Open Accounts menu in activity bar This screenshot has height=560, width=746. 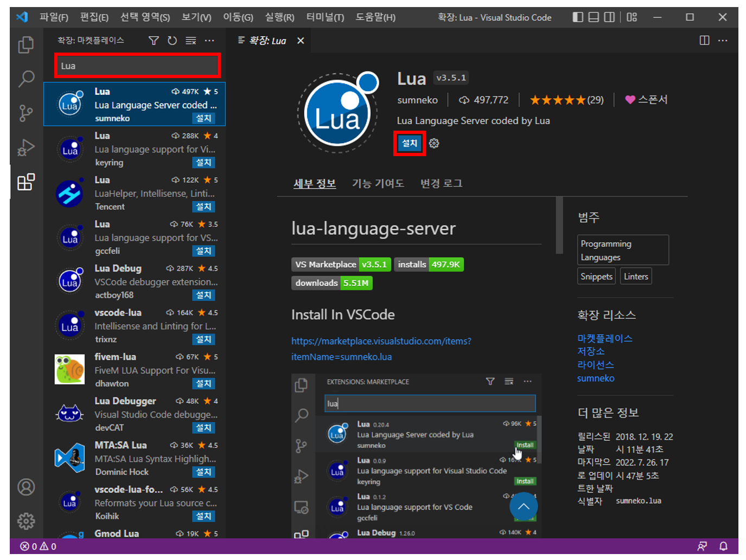coord(26,487)
